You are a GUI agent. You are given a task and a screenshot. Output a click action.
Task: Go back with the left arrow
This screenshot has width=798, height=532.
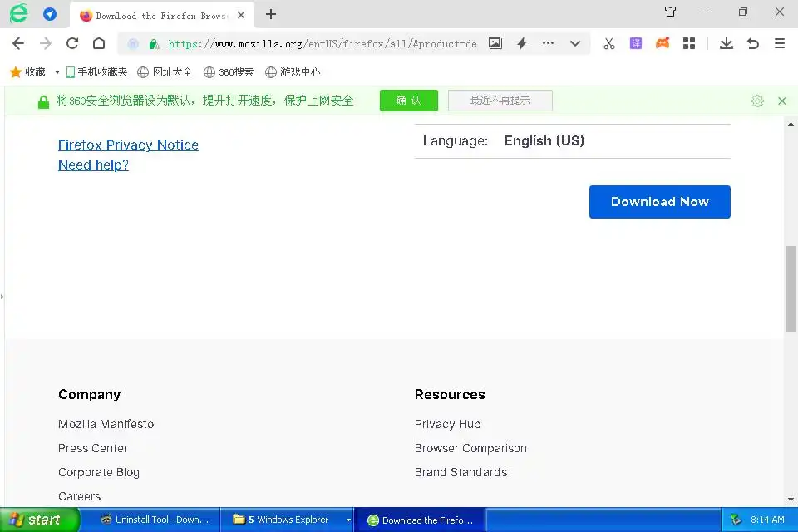click(x=18, y=43)
